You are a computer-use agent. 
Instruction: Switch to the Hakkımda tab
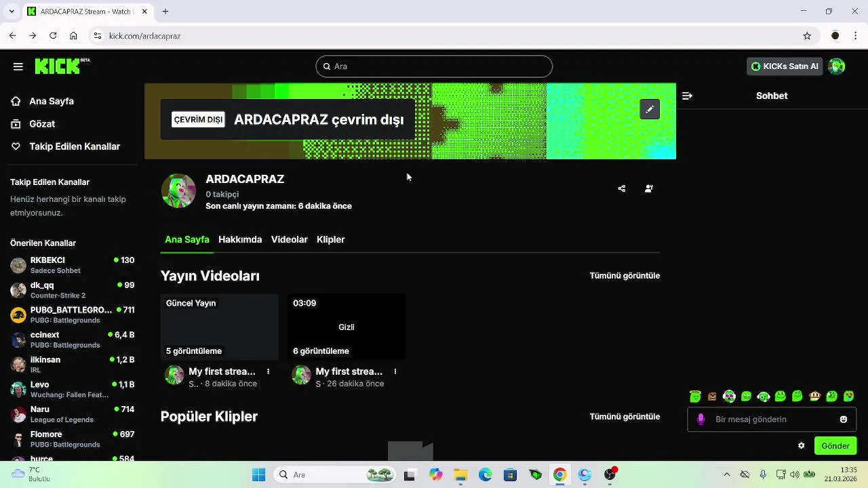240,239
